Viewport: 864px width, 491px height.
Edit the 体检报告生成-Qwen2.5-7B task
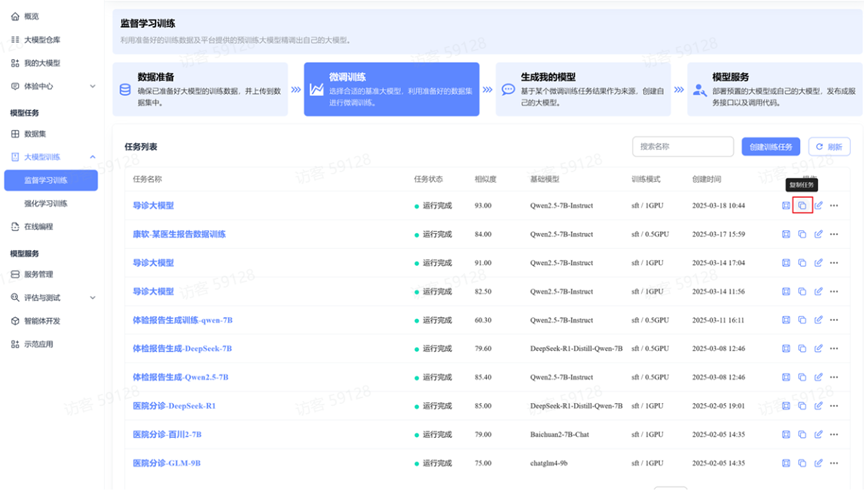[819, 377]
